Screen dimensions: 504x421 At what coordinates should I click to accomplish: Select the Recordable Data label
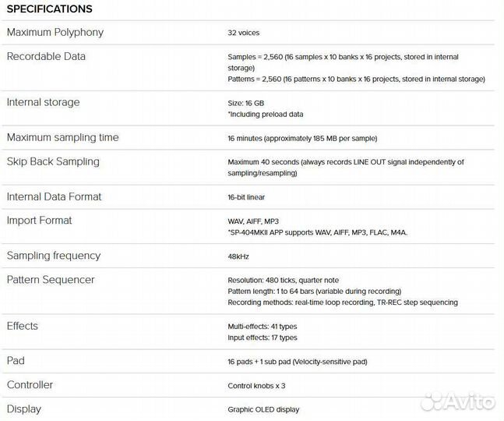click(46, 57)
